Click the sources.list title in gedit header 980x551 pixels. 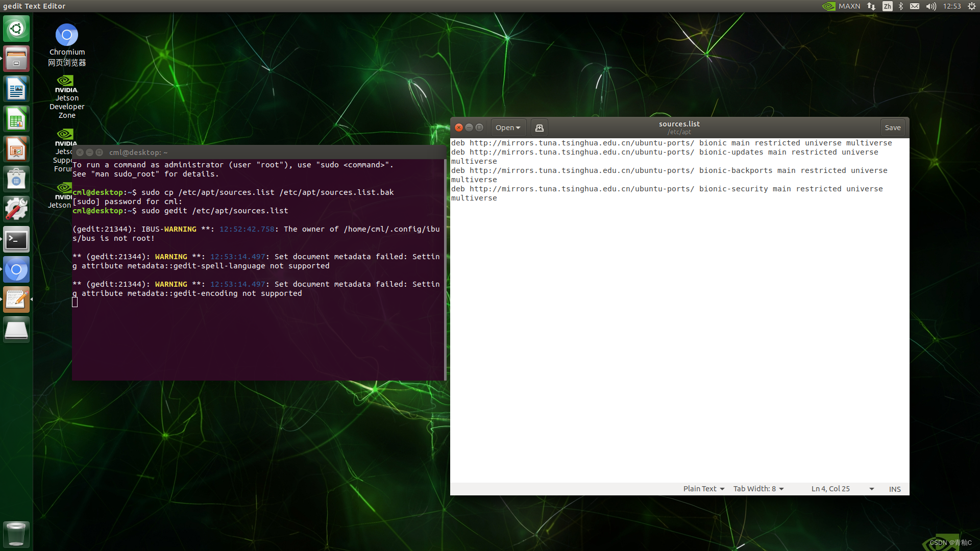[679, 123]
